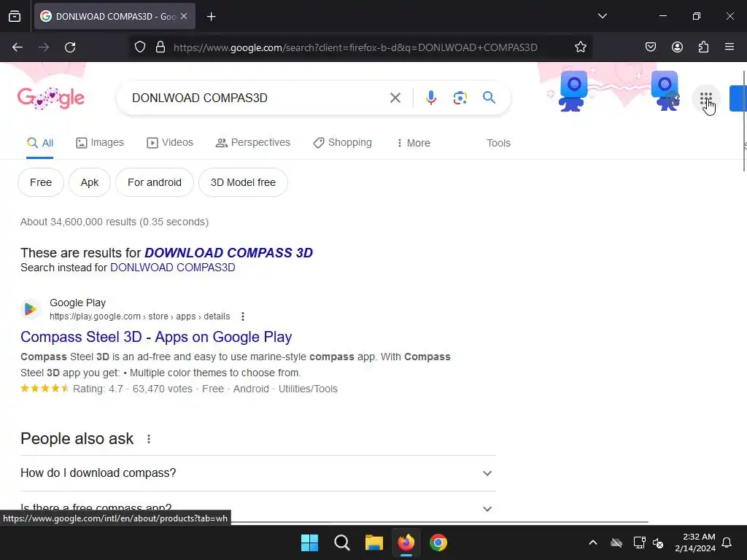
Task: Open the clock showing 2:32 AM
Action: (x=695, y=542)
